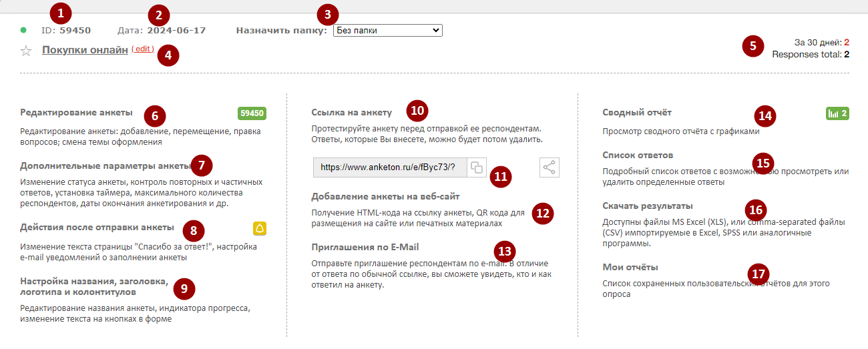Screen dimensions: 868x349
Task: Click the green status dot near ID
Action: (x=23, y=30)
